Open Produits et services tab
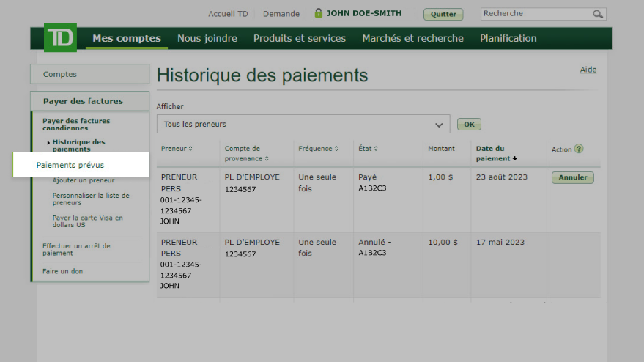 coord(300,38)
